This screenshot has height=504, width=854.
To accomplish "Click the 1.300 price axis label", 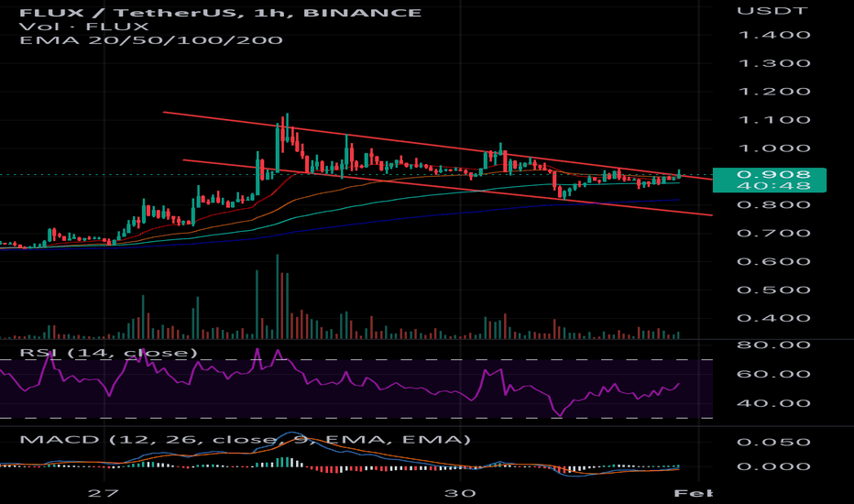I will (x=773, y=63).
